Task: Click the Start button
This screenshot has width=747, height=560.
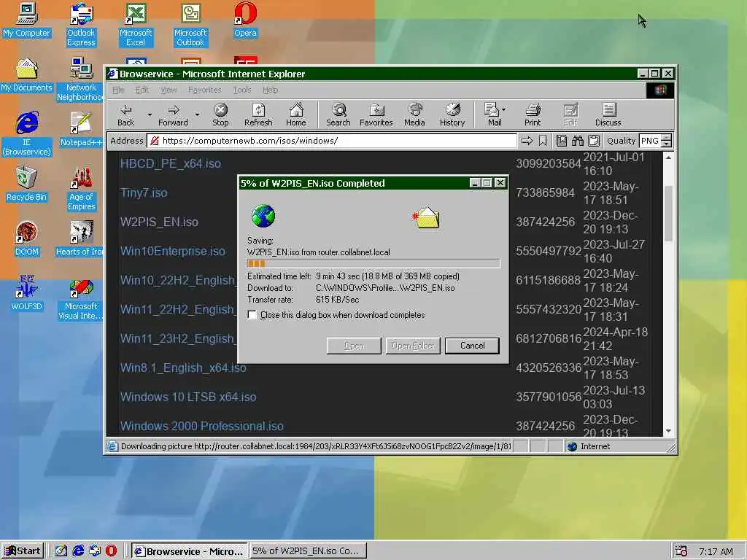Action: (23, 551)
